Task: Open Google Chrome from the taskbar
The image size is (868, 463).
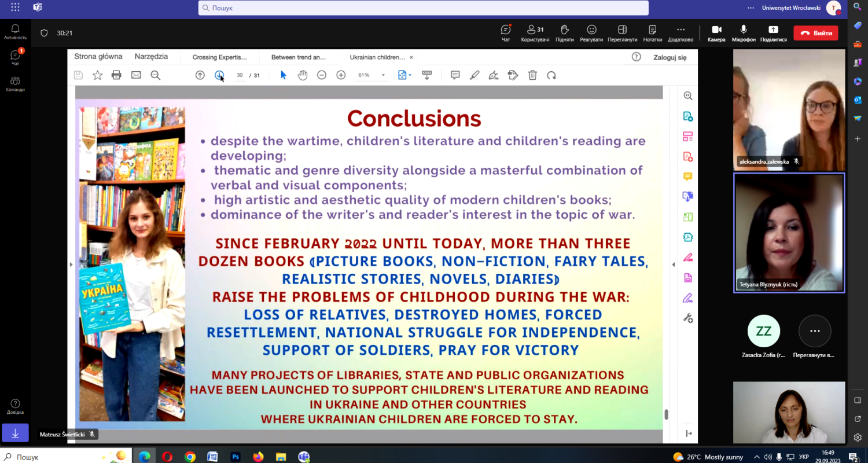Action: (x=190, y=457)
